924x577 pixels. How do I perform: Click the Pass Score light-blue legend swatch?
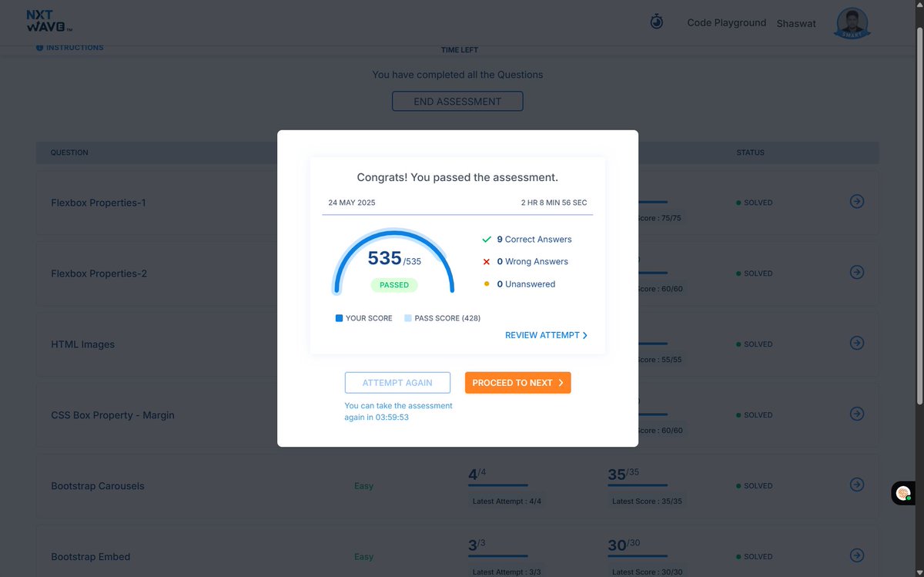point(408,318)
